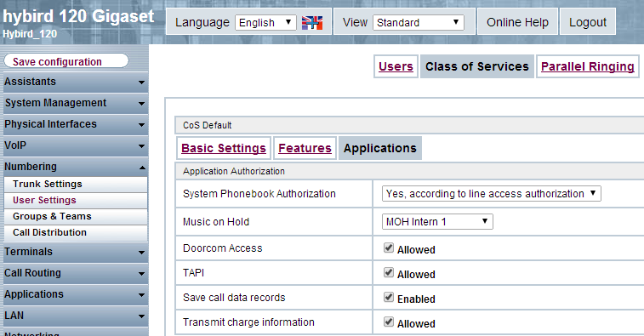644x336 pixels.
Task: Open System Phonebook Authorization dropdown
Action: 491,194
